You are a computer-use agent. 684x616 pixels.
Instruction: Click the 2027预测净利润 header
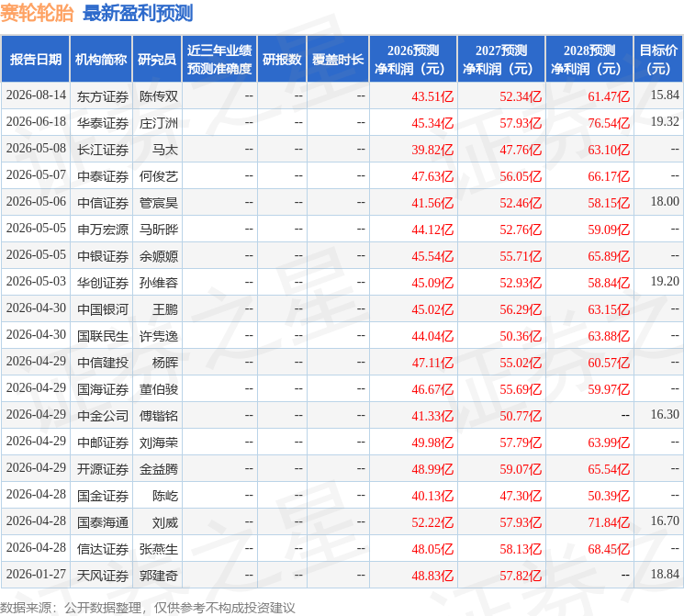point(501,59)
